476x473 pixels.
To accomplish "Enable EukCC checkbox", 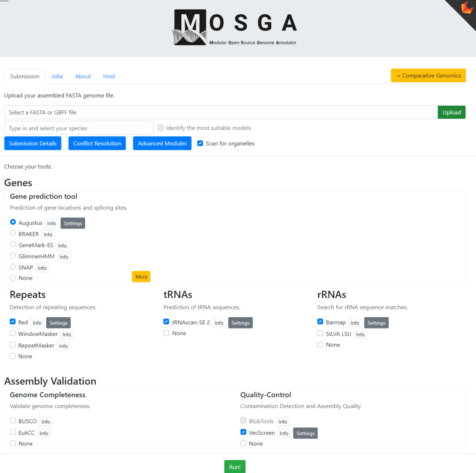I will [13, 432].
